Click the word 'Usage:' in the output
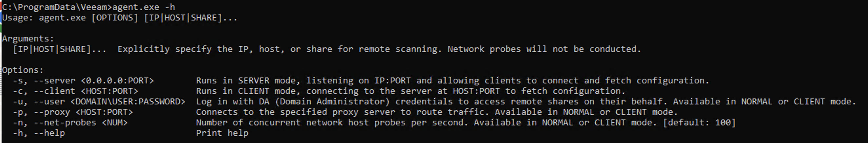The height and width of the screenshot is (143, 868). [17, 17]
